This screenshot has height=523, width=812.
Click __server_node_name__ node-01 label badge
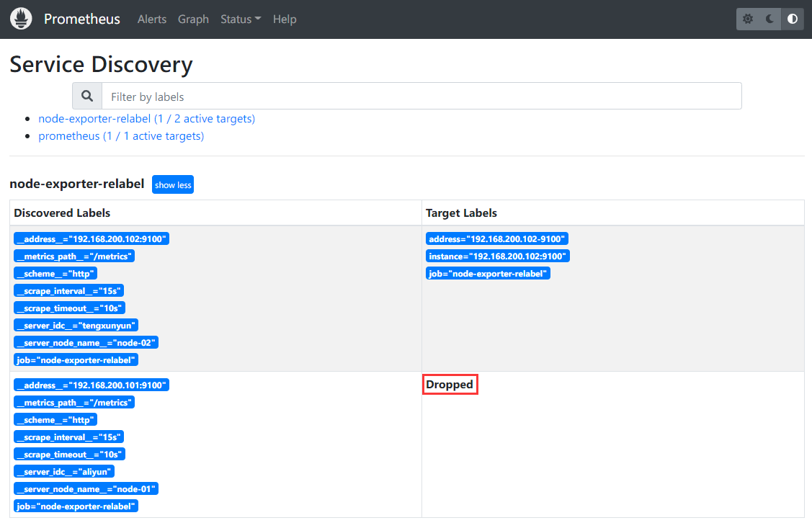coord(86,489)
